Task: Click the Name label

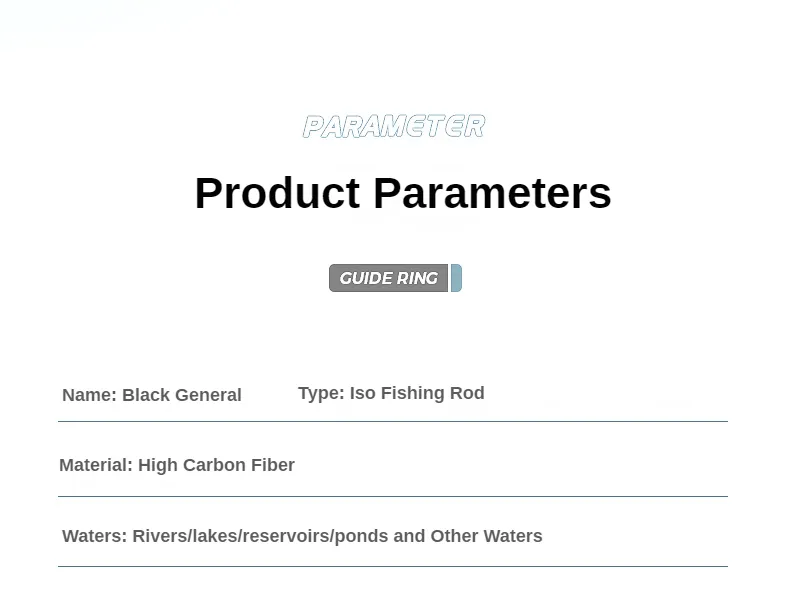Action: click(x=90, y=395)
